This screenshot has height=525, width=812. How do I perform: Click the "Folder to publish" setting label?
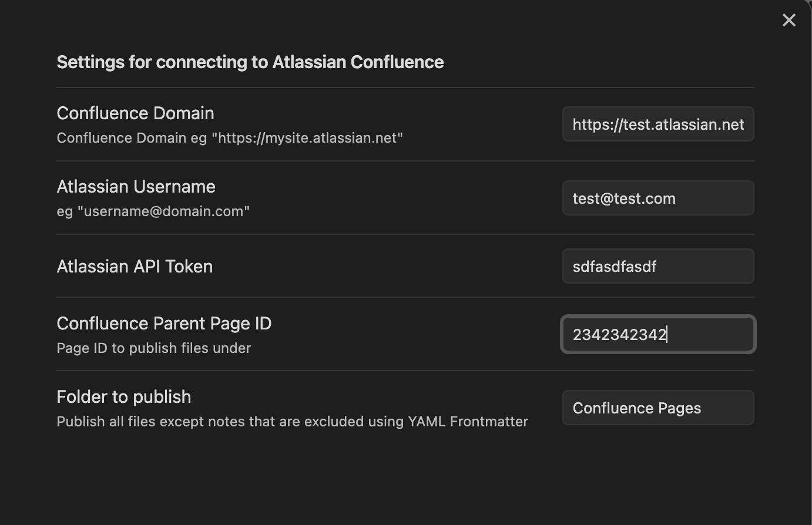point(123,397)
